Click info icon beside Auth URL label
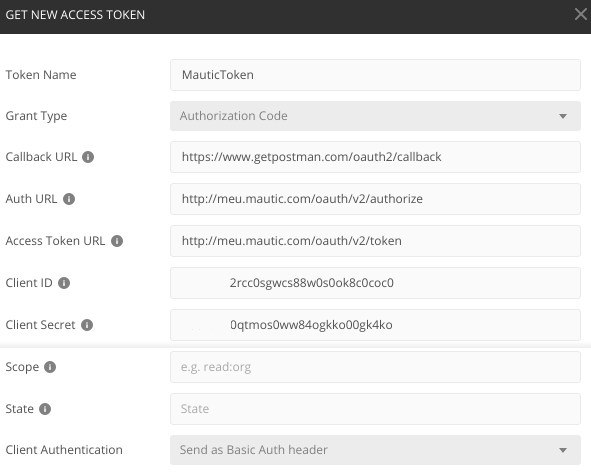This screenshot has height=475, width=591. tap(69, 199)
